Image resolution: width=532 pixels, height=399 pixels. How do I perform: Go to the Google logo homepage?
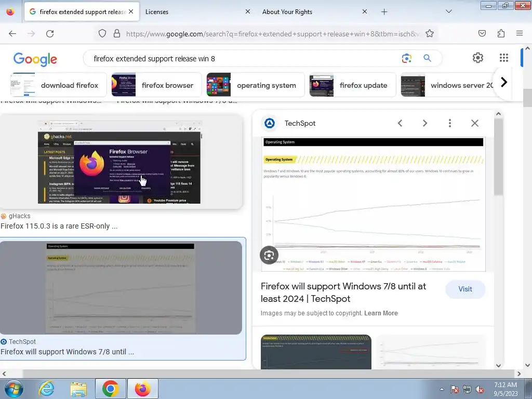35,59
